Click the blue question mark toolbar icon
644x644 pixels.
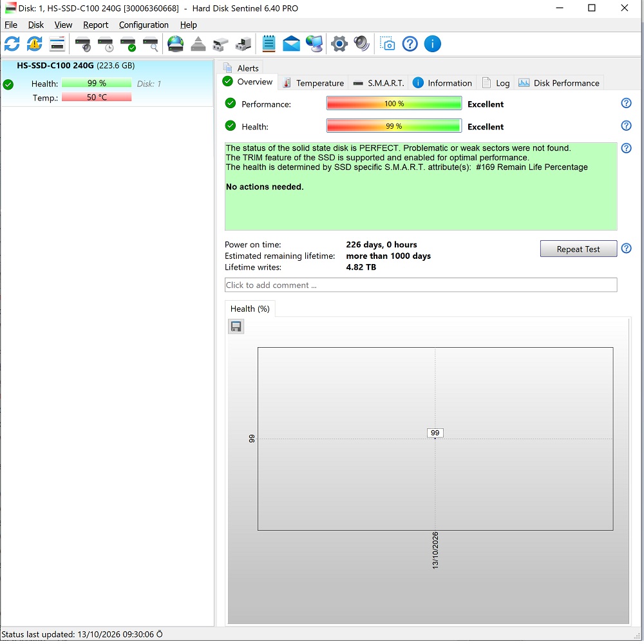tap(410, 44)
